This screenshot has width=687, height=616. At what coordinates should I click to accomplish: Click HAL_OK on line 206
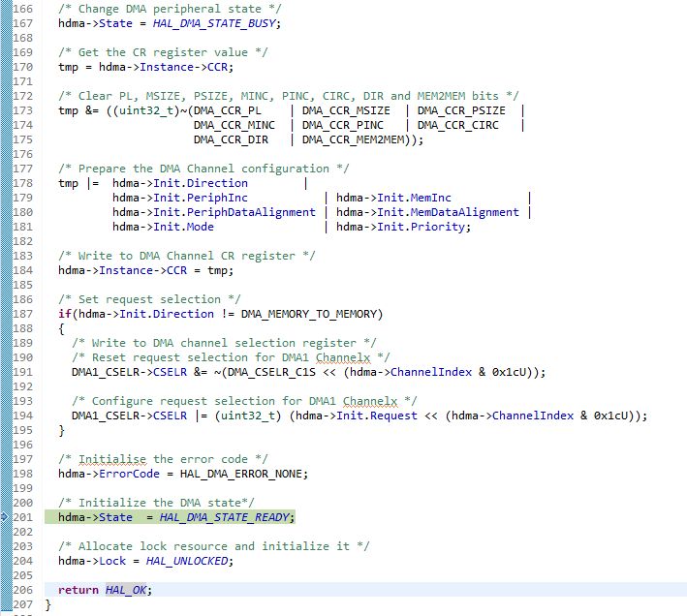(x=126, y=590)
